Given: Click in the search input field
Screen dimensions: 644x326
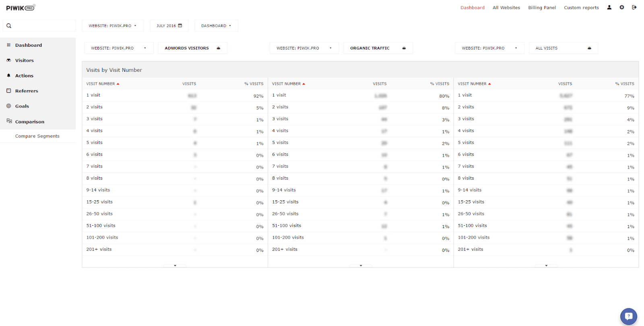Looking at the screenshot, I should (x=39, y=26).
